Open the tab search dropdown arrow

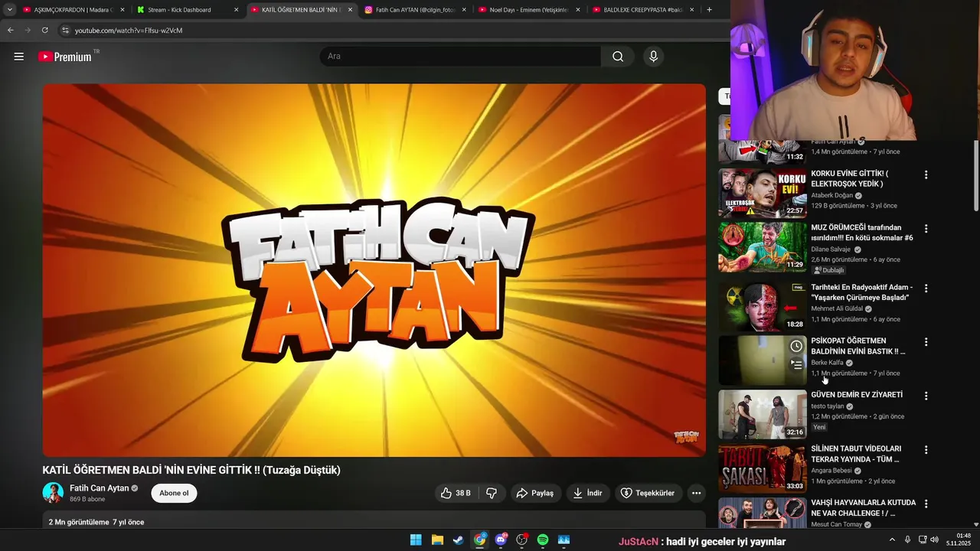click(x=9, y=10)
